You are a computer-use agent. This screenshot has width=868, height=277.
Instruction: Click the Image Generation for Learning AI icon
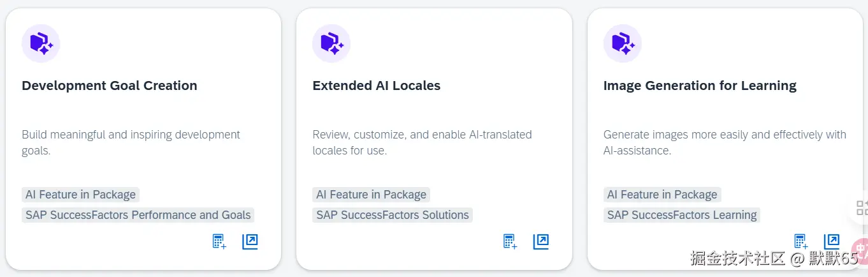622,43
